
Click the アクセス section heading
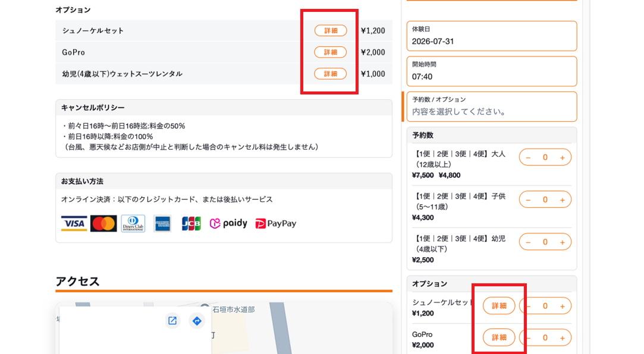(78, 282)
